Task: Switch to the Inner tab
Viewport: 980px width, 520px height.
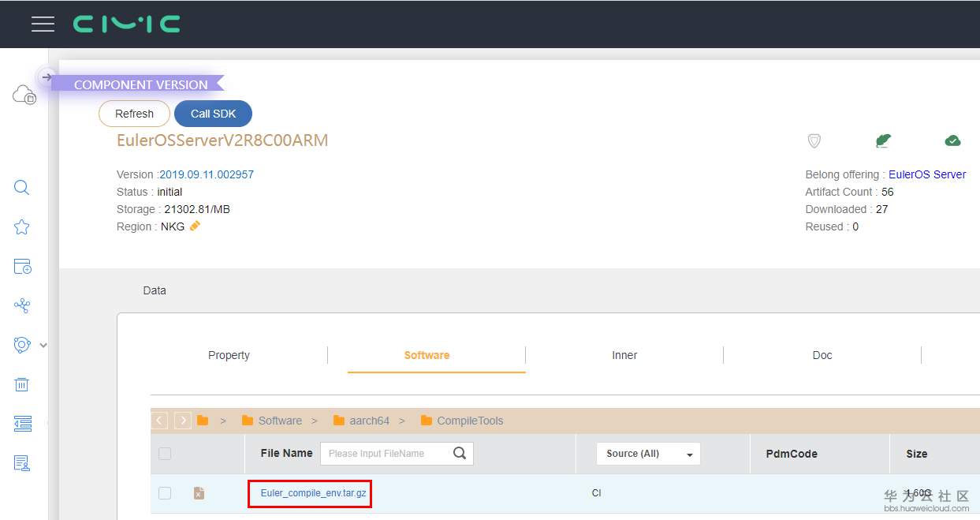Action: click(x=624, y=355)
